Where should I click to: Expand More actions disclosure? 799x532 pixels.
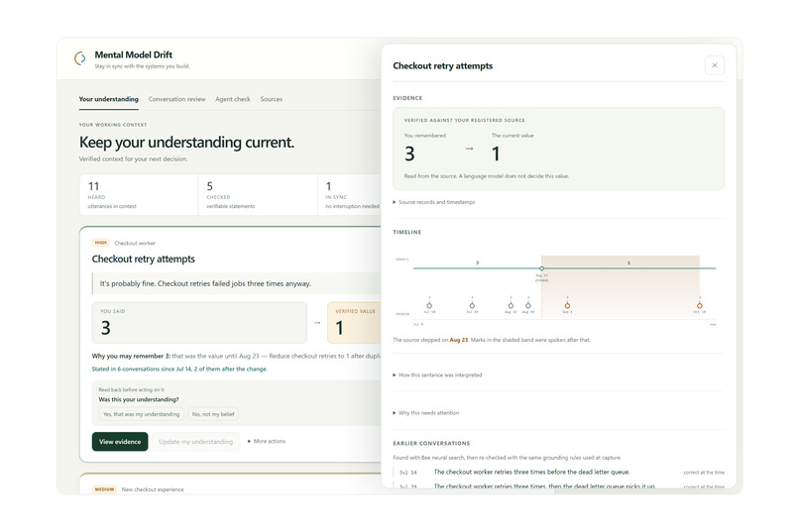click(267, 441)
